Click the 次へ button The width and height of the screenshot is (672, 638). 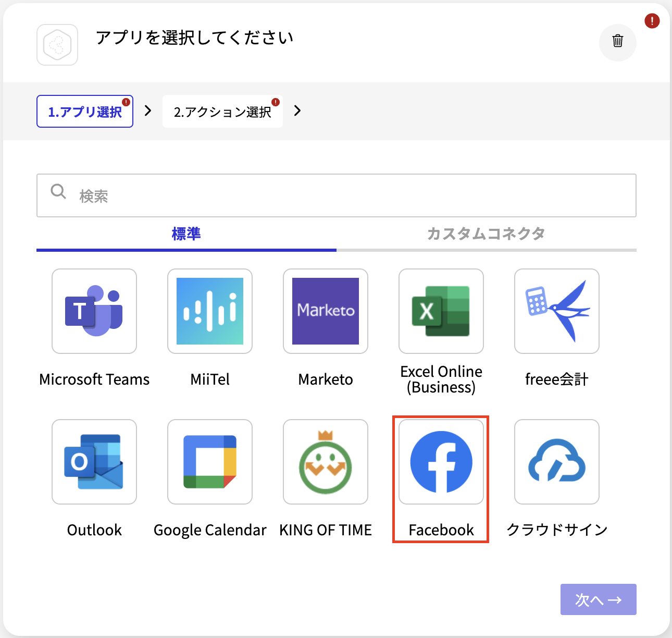[x=599, y=599]
